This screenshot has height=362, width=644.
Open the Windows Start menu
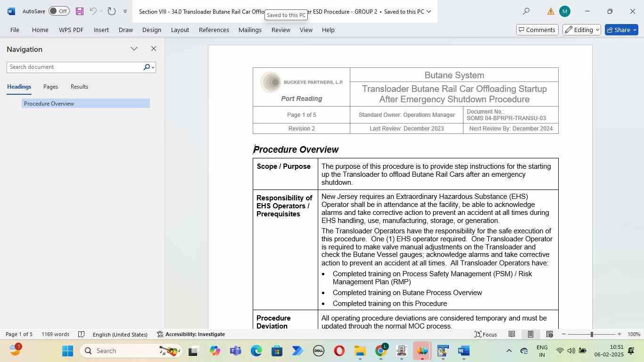67,351
